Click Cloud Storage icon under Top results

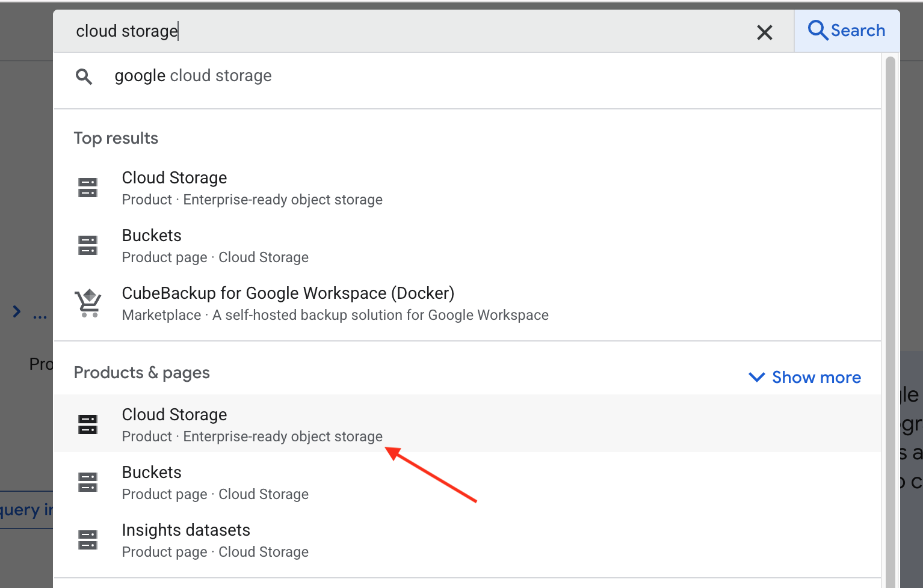click(88, 188)
